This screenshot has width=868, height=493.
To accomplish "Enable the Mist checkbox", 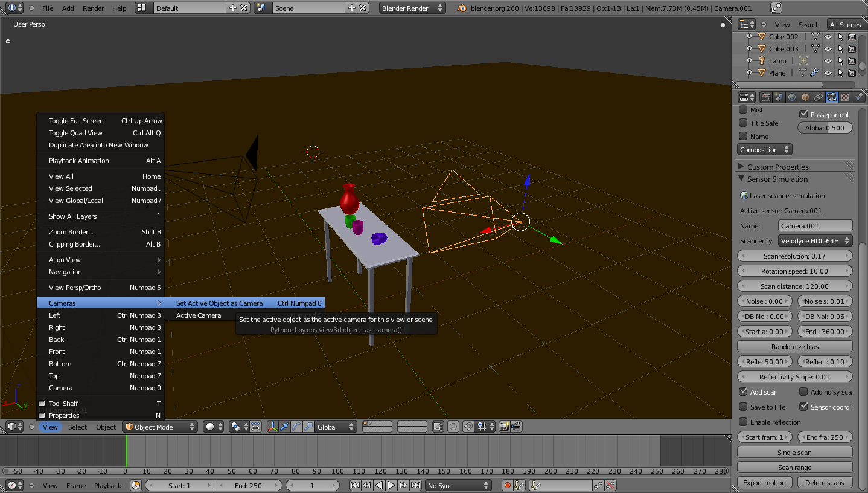I will [743, 109].
